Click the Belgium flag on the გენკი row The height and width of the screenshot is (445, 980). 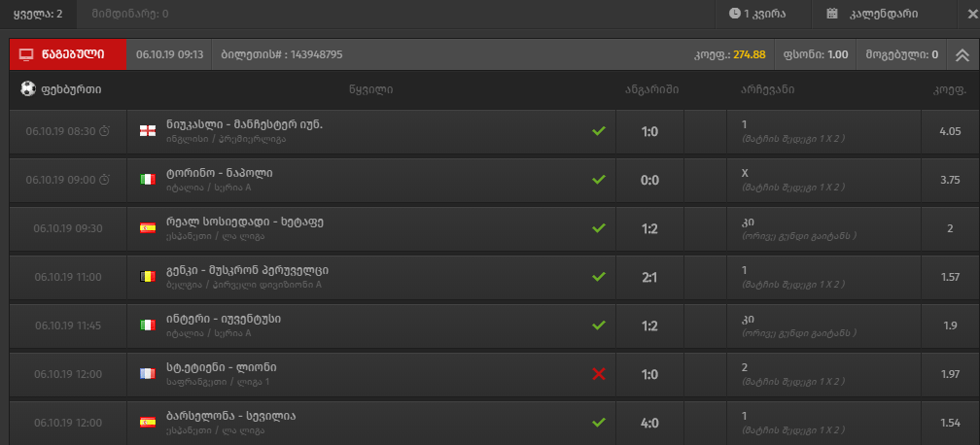[x=147, y=277]
